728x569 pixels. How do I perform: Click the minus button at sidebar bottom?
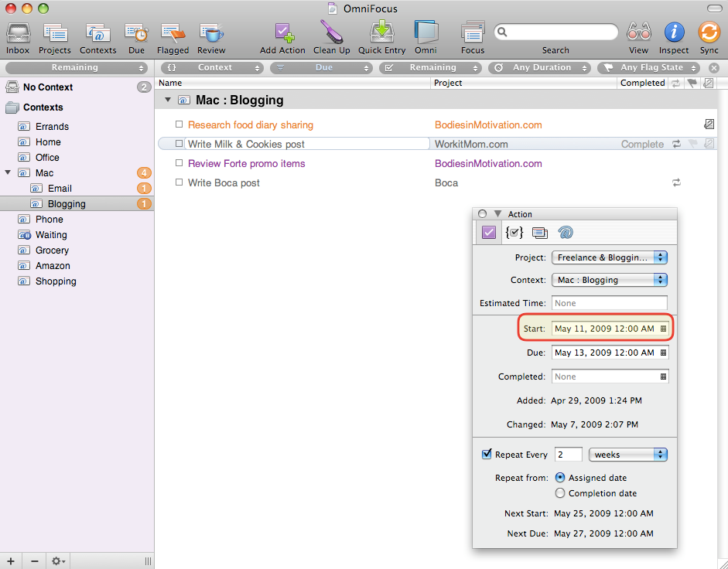pyautogui.click(x=34, y=561)
